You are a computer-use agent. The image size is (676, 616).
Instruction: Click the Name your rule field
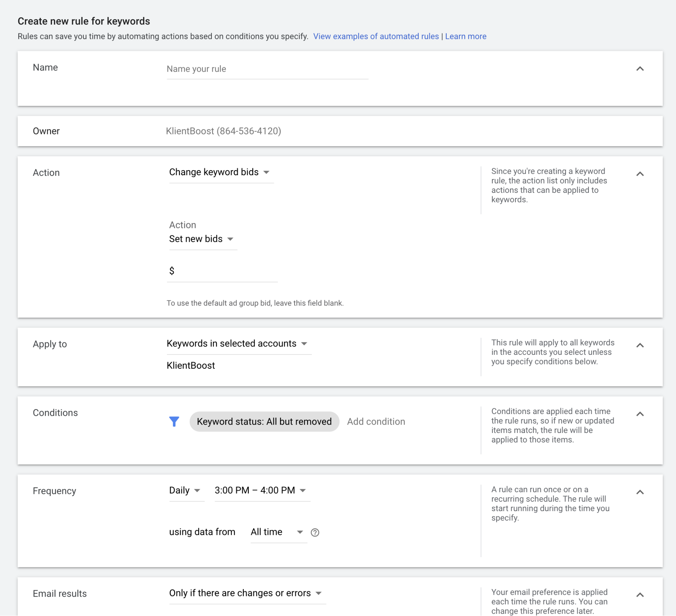[267, 69]
